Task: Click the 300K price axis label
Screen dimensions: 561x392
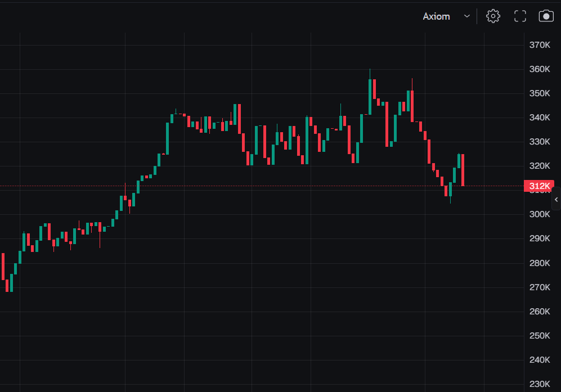Action: 540,214
